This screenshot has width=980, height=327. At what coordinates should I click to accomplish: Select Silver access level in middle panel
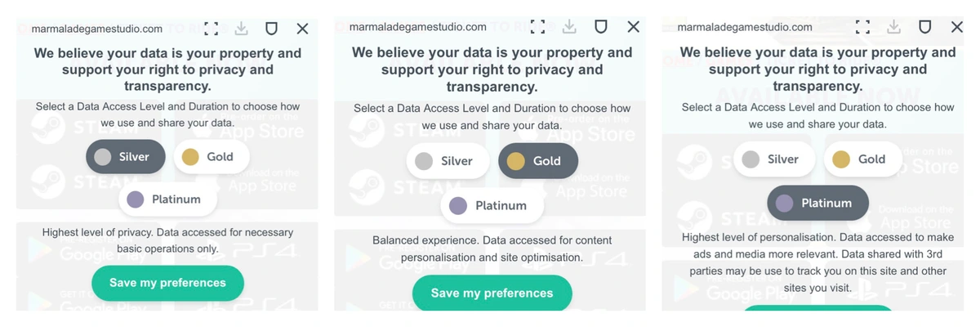click(448, 161)
